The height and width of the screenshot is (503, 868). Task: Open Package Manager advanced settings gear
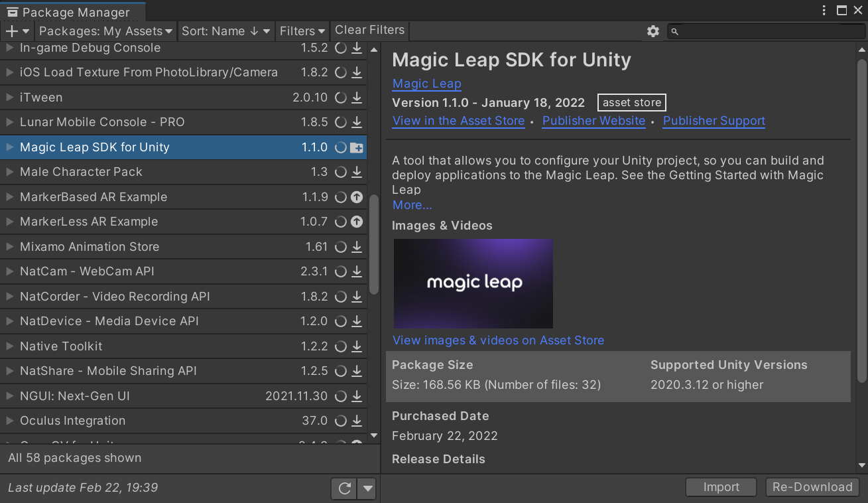tap(653, 31)
